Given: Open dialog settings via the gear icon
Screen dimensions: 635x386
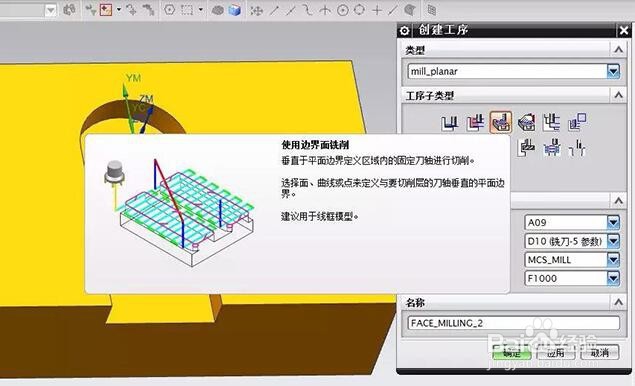Looking at the screenshot, I should pos(404,30).
